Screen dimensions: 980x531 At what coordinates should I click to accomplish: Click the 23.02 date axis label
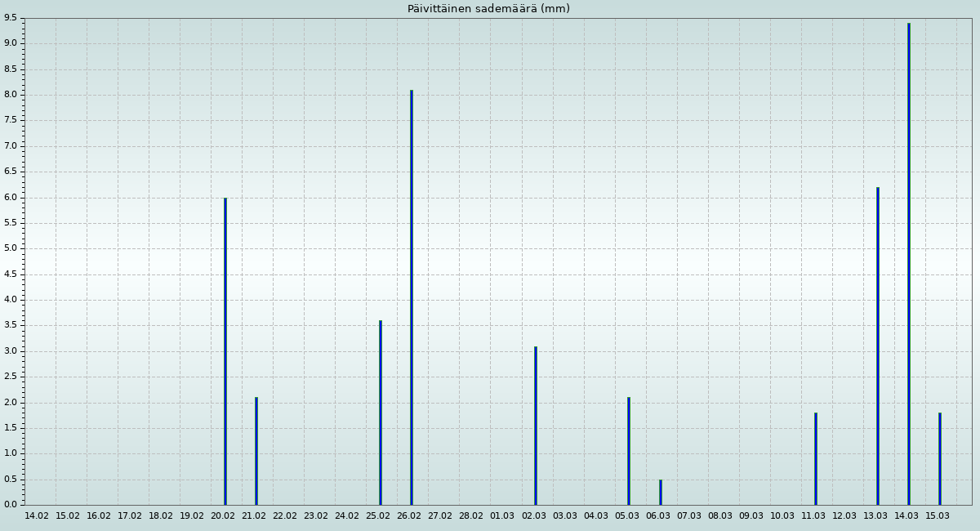pyautogui.click(x=316, y=516)
